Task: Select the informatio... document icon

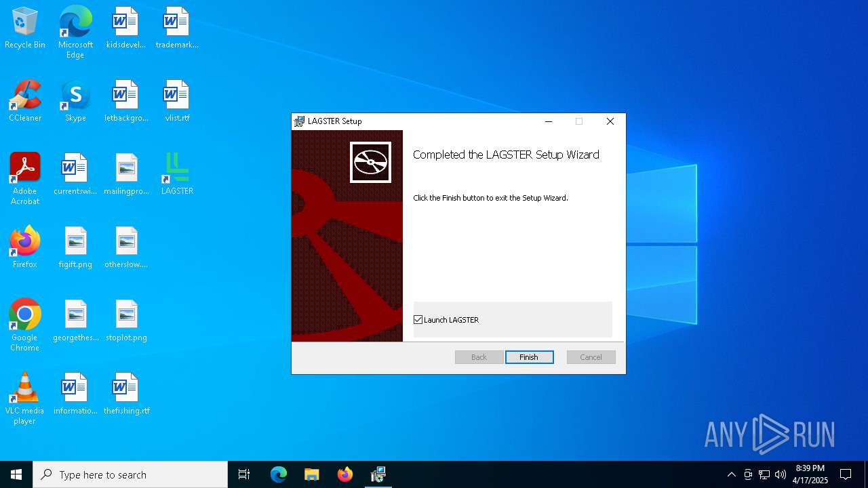Action: point(75,394)
